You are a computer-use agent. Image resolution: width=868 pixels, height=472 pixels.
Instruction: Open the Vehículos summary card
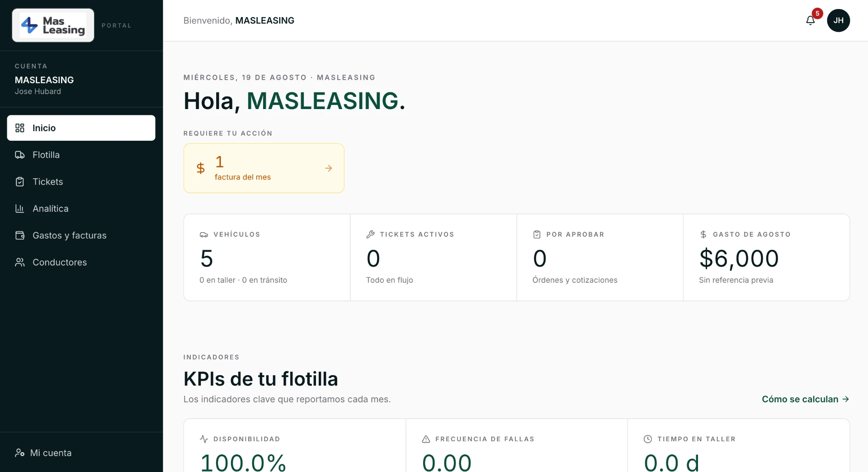267,257
